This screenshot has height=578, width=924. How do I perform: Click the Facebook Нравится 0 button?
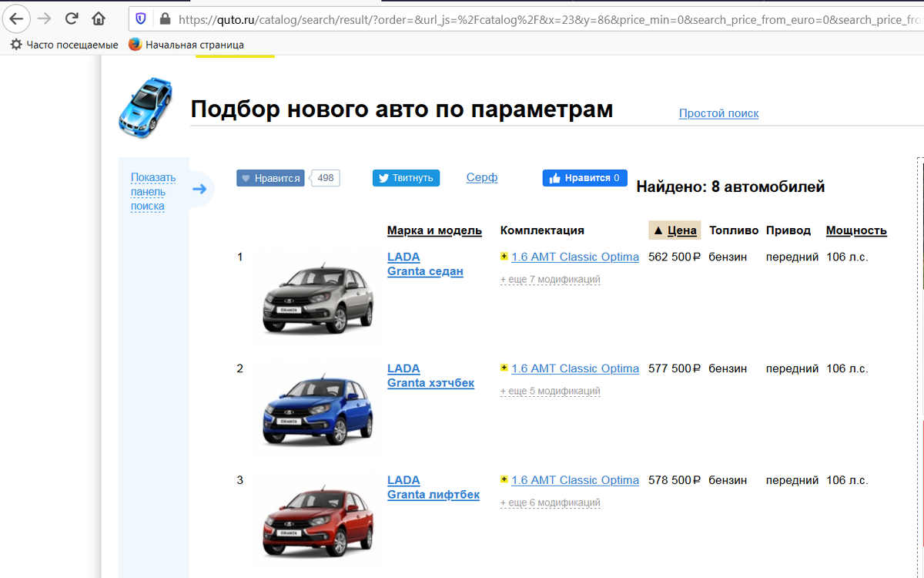(585, 178)
